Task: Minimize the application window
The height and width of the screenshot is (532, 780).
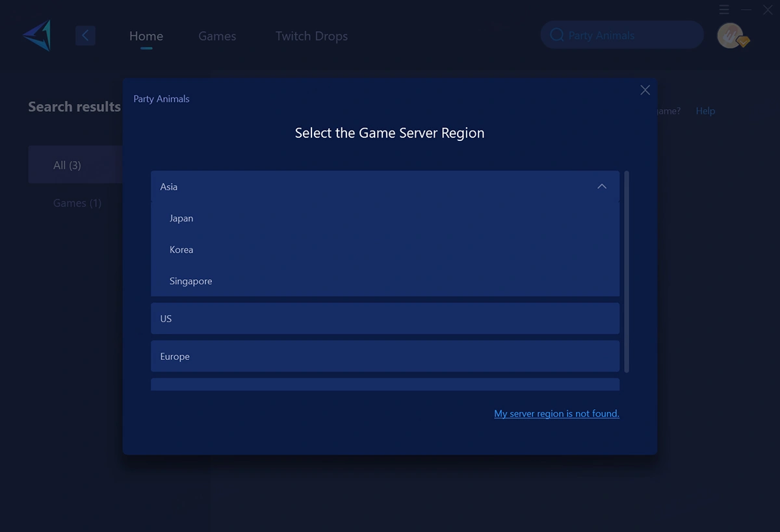Action: tap(746, 10)
